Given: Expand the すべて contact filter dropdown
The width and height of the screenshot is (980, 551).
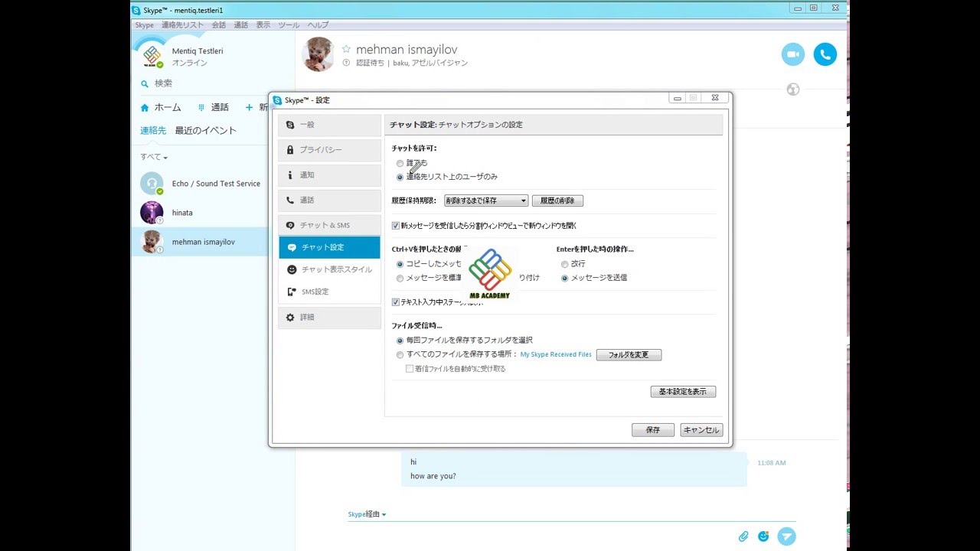Looking at the screenshot, I should click(154, 157).
